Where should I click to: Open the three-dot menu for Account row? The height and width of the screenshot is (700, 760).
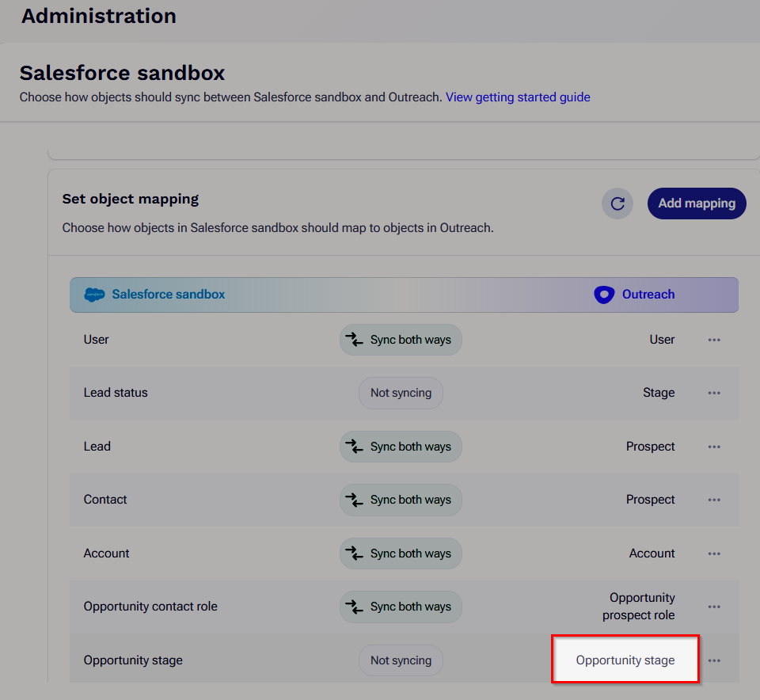714,554
